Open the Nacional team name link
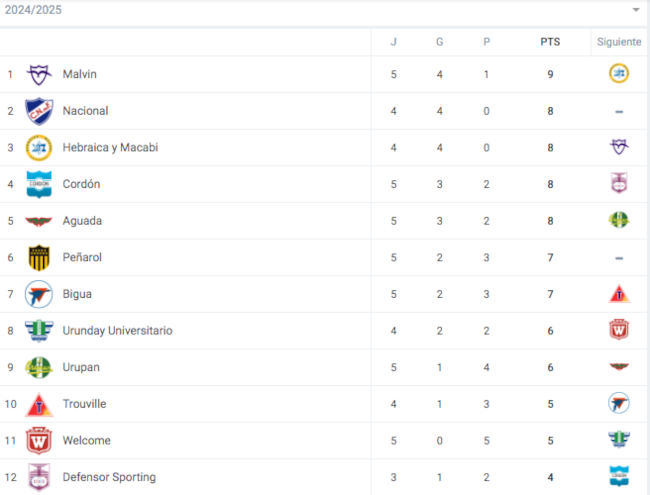 (x=85, y=111)
